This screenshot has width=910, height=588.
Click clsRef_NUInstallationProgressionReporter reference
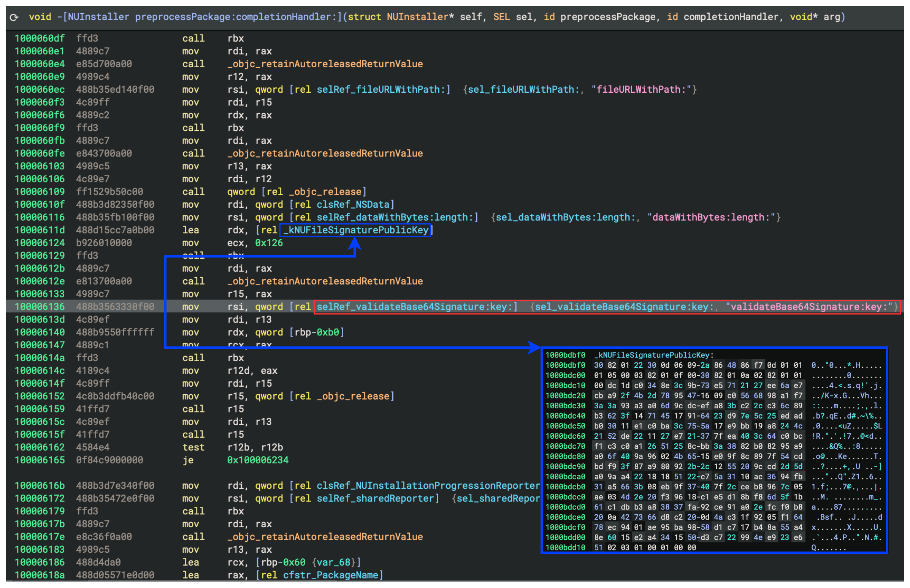coord(428,486)
